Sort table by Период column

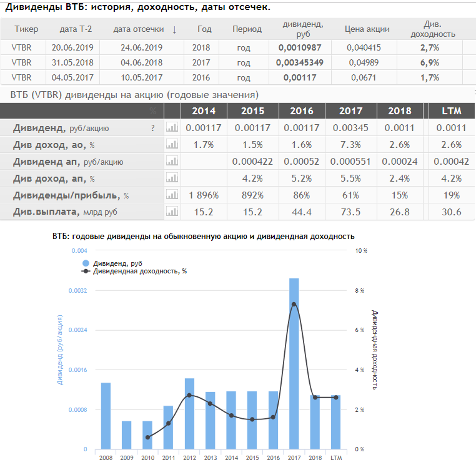click(247, 29)
